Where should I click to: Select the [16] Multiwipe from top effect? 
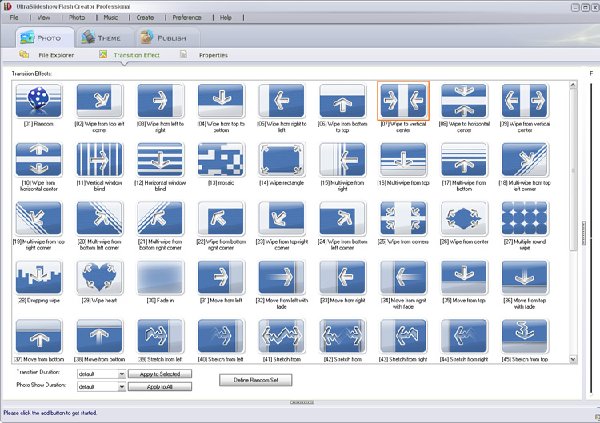pyautogui.click(x=403, y=160)
